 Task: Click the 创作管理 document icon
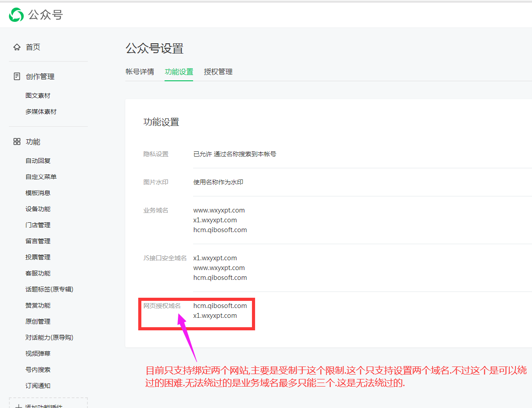17,76
